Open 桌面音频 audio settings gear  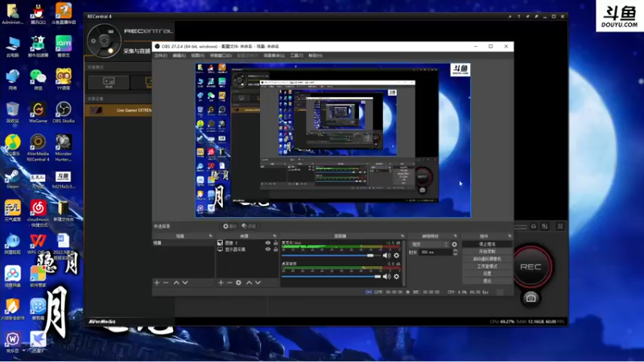(396, 277)
